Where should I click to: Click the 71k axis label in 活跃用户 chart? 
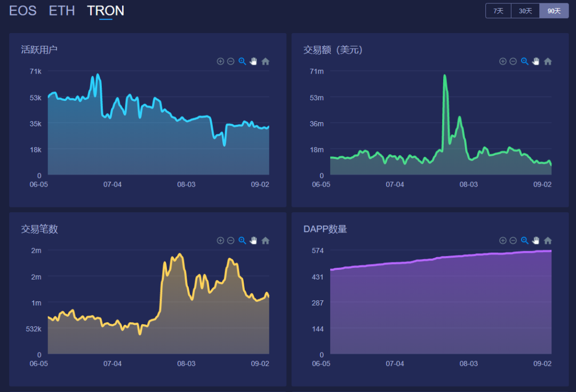(36, 71)
